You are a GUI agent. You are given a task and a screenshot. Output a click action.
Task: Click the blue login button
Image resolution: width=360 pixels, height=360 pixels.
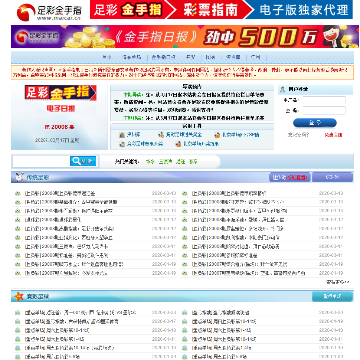click(315, 123)
